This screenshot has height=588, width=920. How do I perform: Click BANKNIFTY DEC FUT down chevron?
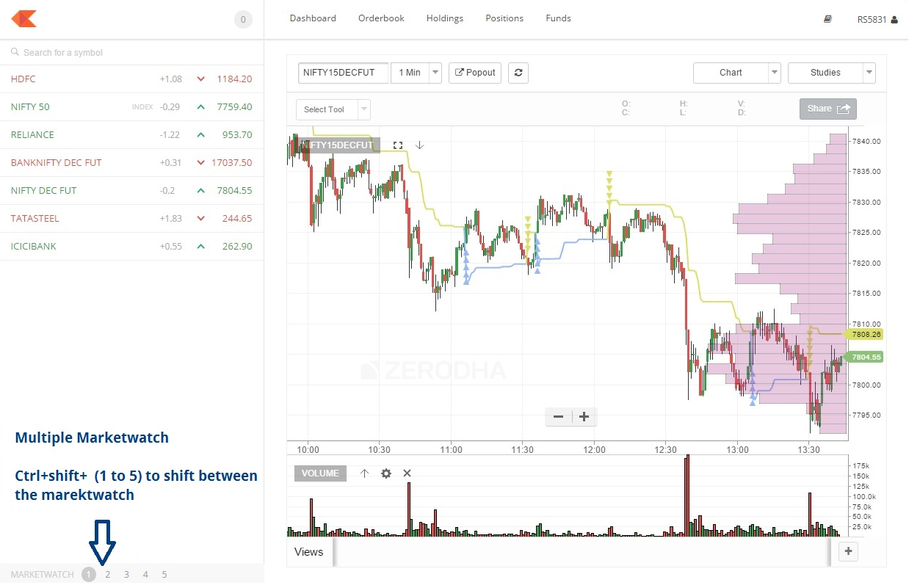(200, 163)
